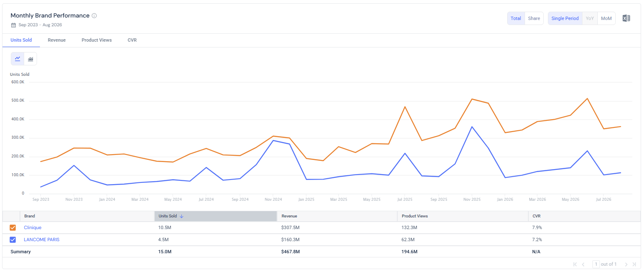Click the 600.0K y-axis label
This screenshot has height=272, width=644.
[17, 82]
